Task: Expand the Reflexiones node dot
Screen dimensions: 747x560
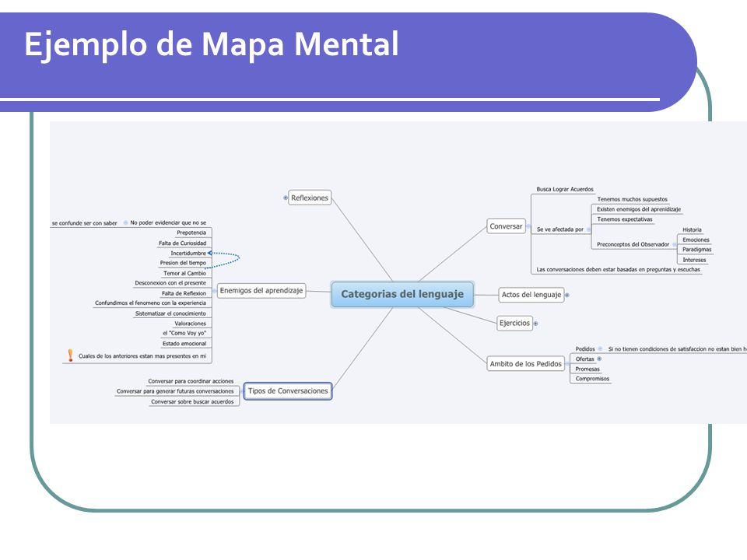Action: [x=286, y=198]
